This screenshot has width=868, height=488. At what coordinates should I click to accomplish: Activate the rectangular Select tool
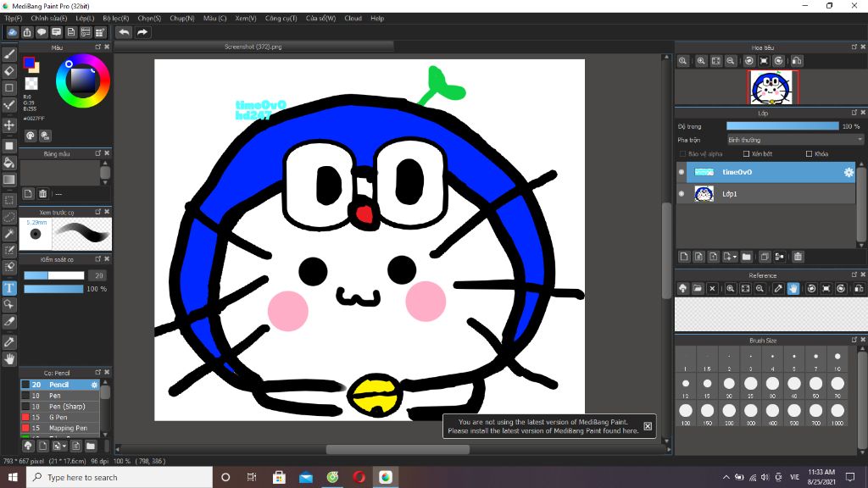click(x=8, y=200)
